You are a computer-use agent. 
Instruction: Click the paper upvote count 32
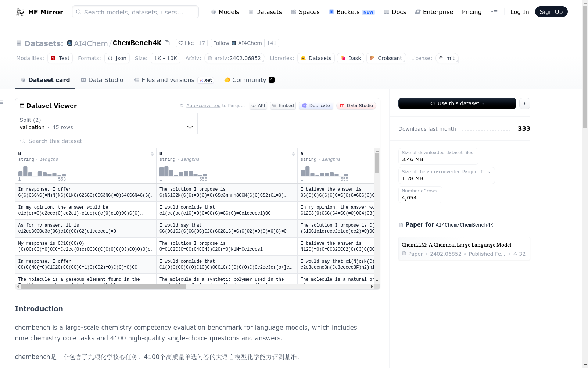tap(520, 254)
